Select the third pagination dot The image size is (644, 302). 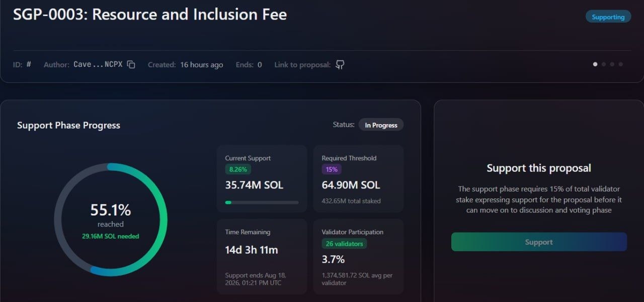pos(612,64)
